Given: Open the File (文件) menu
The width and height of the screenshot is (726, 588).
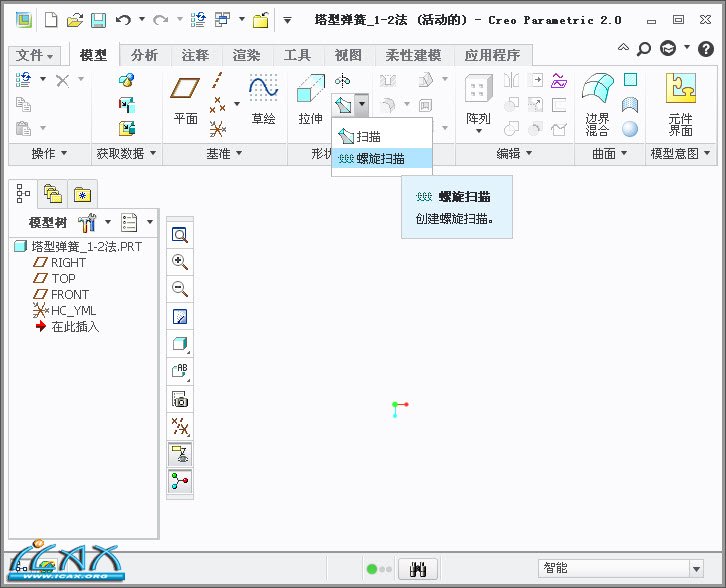Looking at the screenshot, I should 34,56.
